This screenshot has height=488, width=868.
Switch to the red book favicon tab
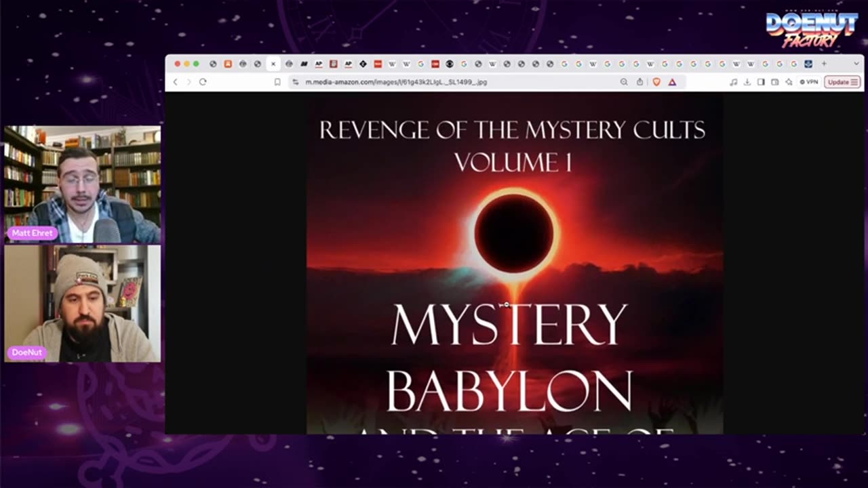pyautogui.click(x=334, y=64)
